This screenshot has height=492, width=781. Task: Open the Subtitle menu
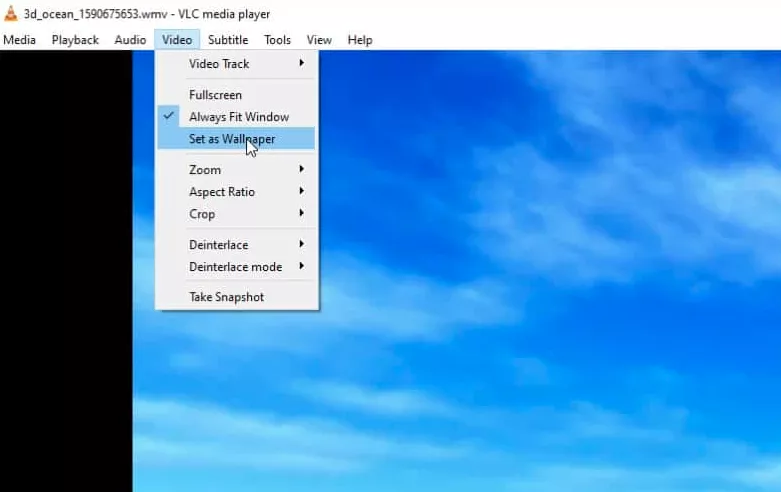(228, 40)
